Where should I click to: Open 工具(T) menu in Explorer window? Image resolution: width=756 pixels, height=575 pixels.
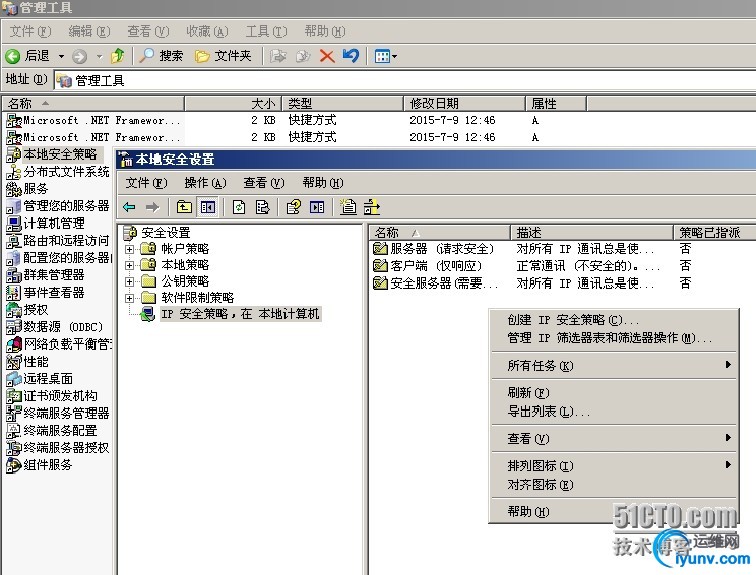click(266, 31)
